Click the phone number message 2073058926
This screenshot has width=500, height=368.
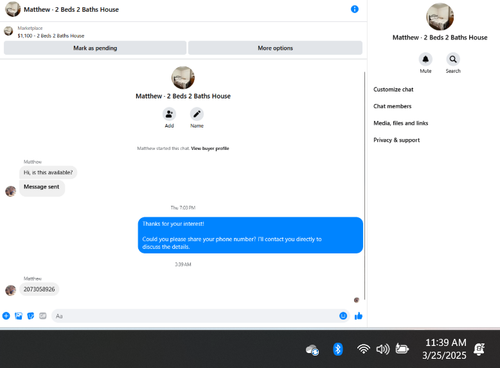(x=39, y=289)
